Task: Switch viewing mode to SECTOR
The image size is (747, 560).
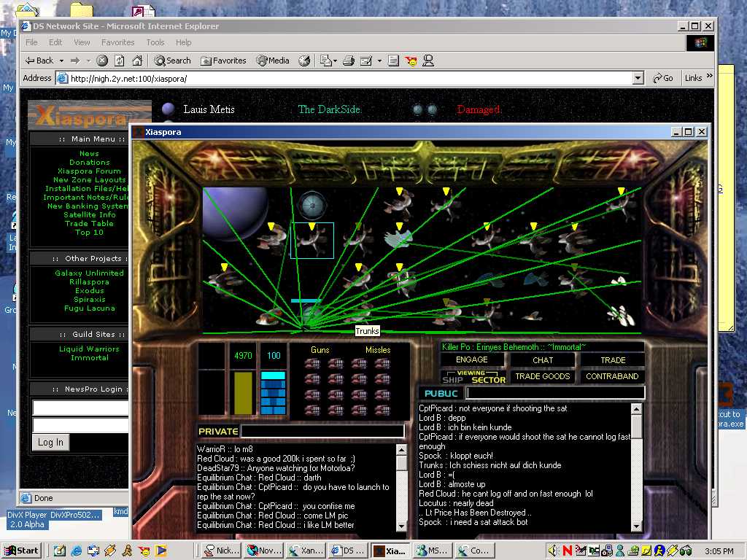Action: coord(489,380)
